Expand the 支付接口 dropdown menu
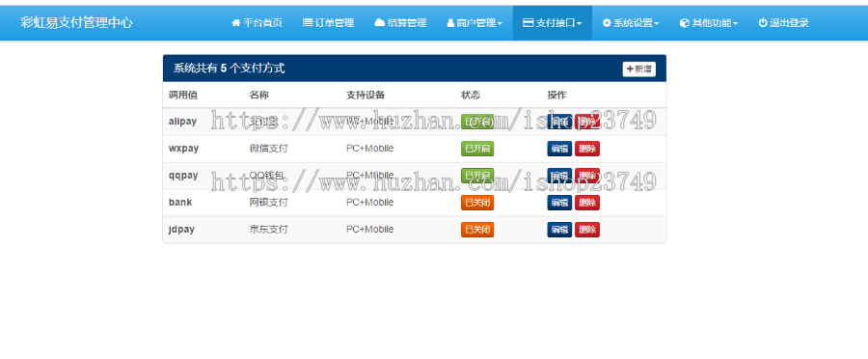Image resolution: width=868 pixels, height=359 pixels. click(553, 23)
